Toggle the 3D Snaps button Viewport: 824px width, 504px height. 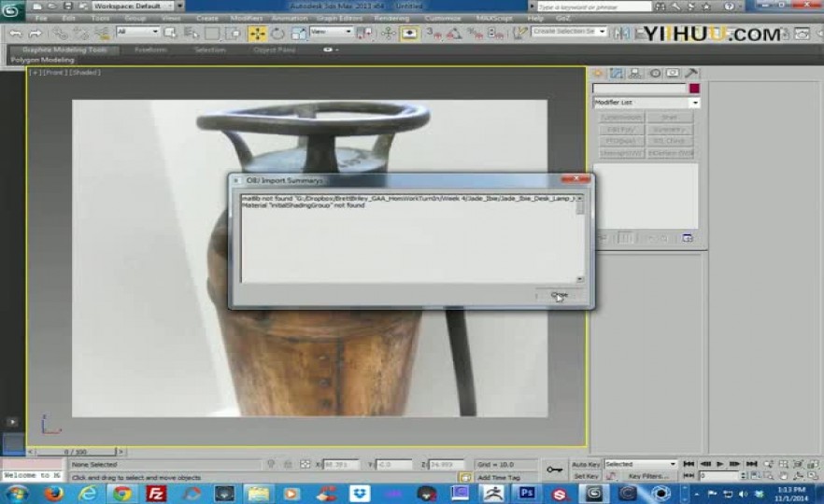pos(434,34)
